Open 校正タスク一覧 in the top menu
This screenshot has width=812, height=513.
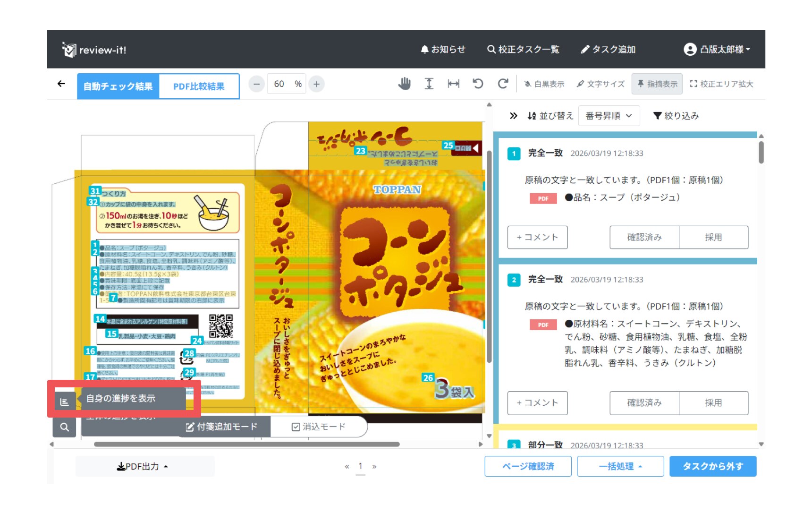tap(523, 50)
